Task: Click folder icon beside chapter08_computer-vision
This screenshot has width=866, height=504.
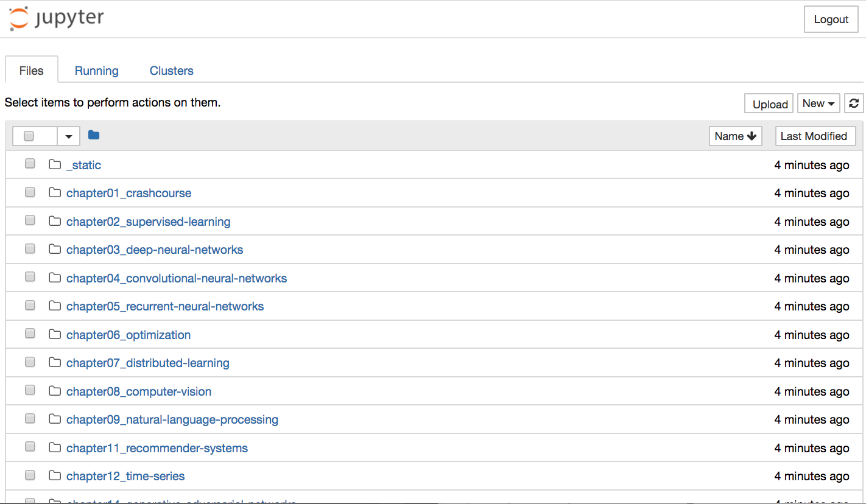Action: tap(55, 391)
